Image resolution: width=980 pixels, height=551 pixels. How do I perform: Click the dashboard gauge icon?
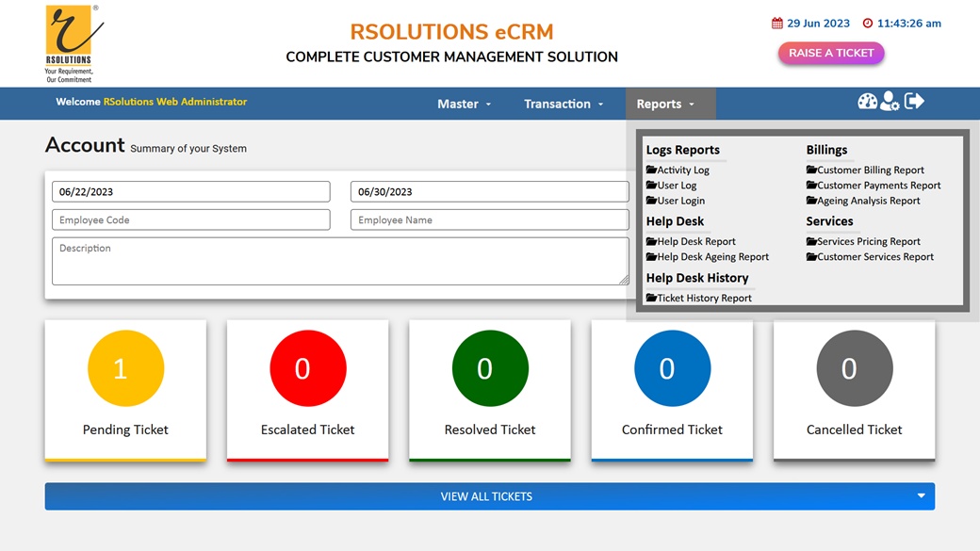pos(867,102)
